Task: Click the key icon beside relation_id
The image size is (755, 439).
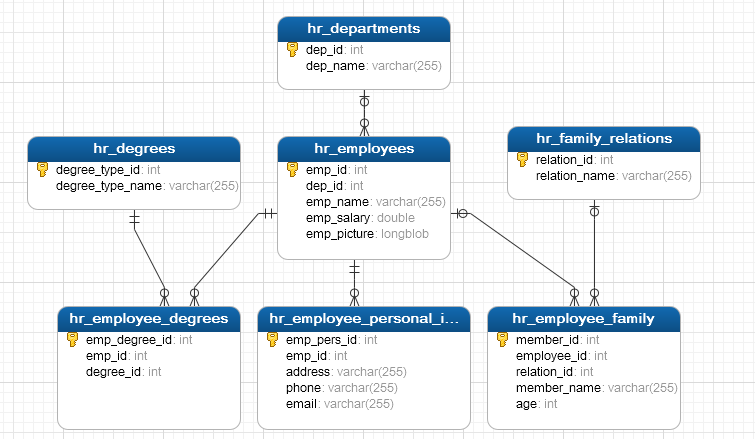Action: click(x=523, y=159)
